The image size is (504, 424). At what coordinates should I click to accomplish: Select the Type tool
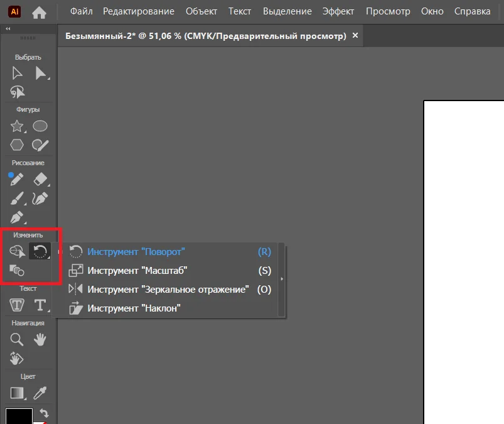pyautogui.click(x=40, y=305)
